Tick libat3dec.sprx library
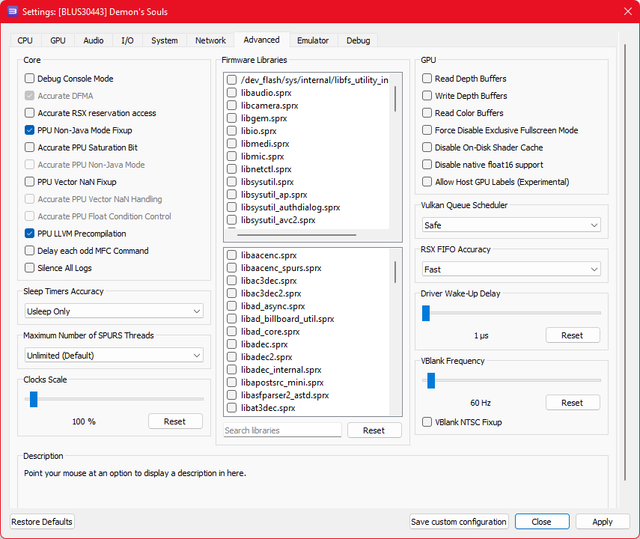Screen dimensions: 640x539 pos(232,408)
